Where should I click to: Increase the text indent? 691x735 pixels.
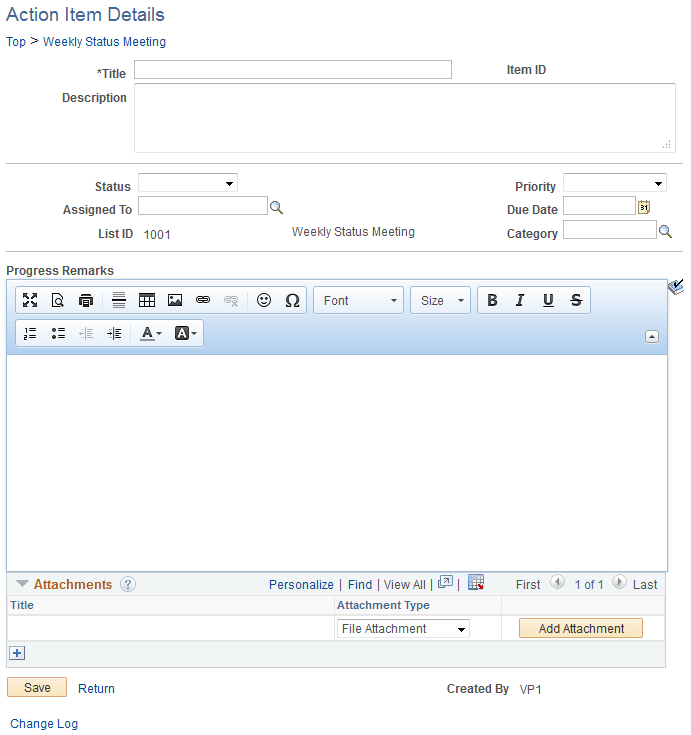pyautogui.click(x=114, y=333)
